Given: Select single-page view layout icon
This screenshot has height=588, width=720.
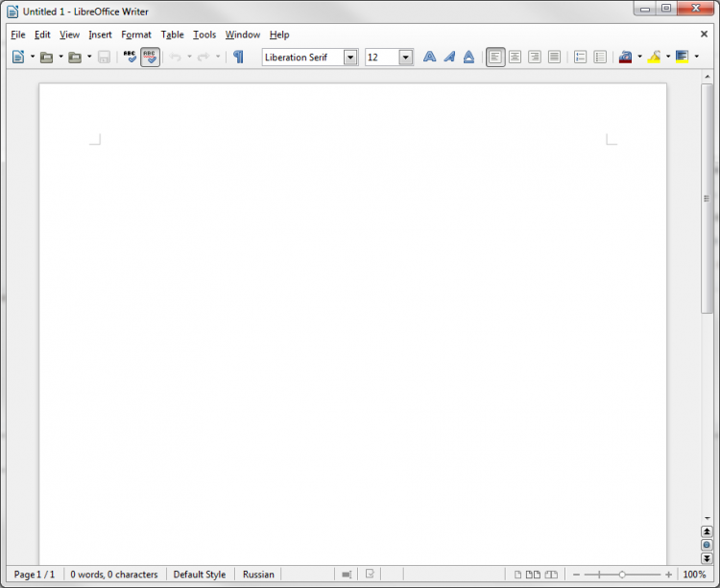Looking at the screenshot, I should pyautogui.click(x=517, y=575).
